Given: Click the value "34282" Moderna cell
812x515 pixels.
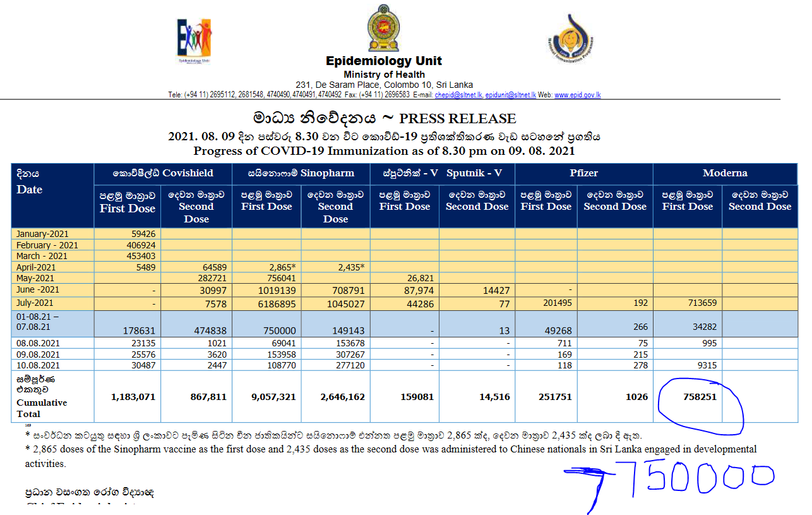Looking at the screenshot, I should 705,327.
